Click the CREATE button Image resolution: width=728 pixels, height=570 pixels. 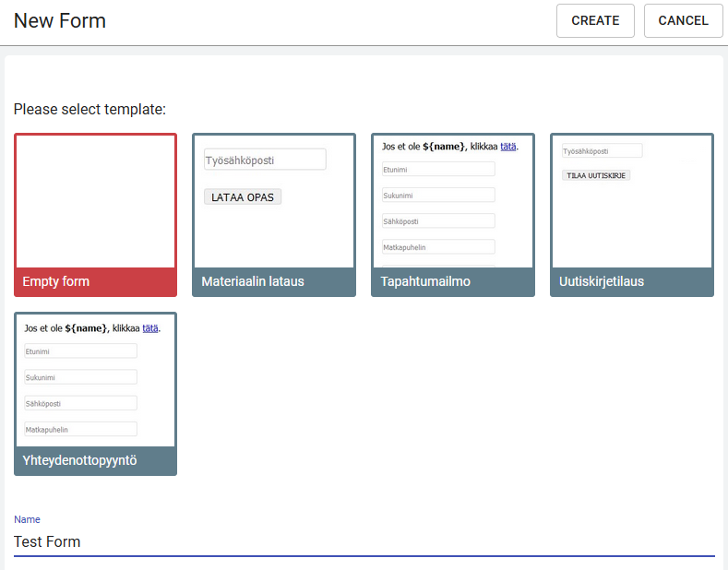595,20
